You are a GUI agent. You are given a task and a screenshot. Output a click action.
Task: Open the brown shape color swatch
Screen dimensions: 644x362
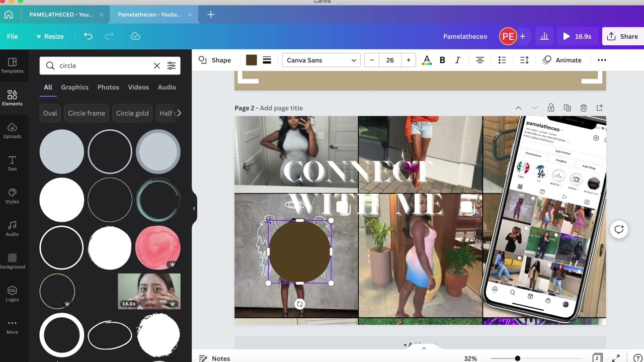pyautogui.click(x=252, y=60)
